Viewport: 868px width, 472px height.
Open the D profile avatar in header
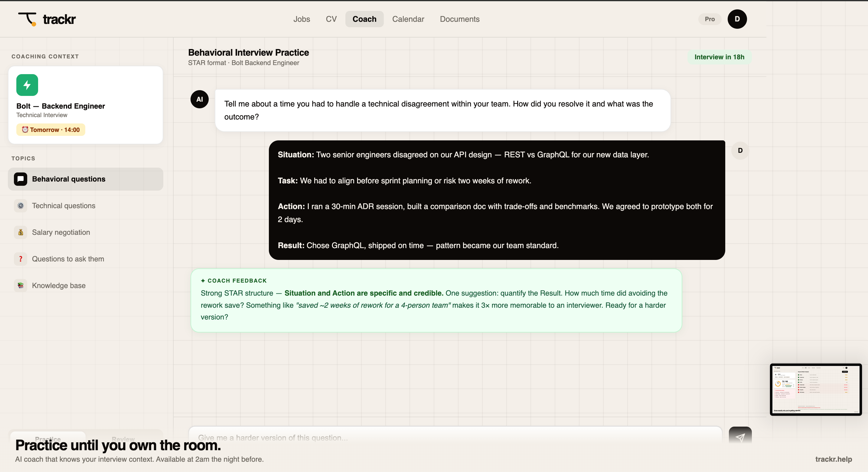pos(737,19)
